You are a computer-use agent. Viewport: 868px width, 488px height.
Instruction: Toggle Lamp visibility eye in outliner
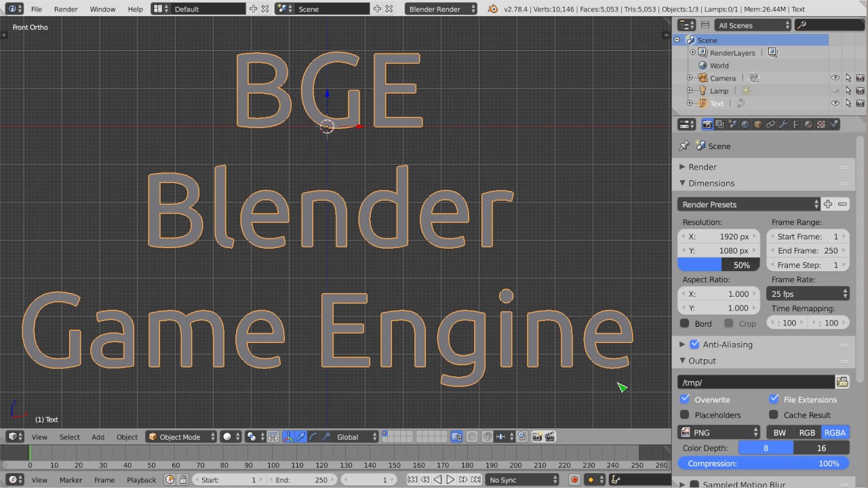835,91
